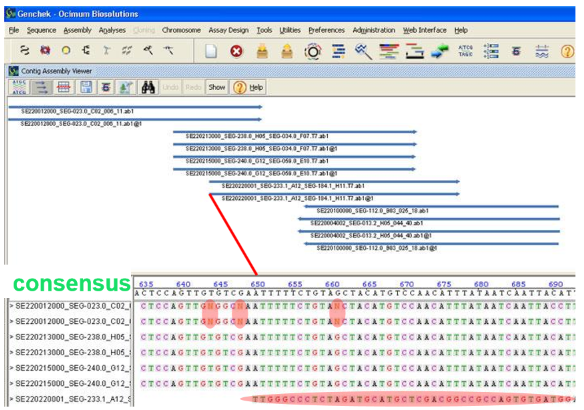
Task: Click the yellow circle plasmid icon
Action: pyautogui.click(x=66, y=50)
